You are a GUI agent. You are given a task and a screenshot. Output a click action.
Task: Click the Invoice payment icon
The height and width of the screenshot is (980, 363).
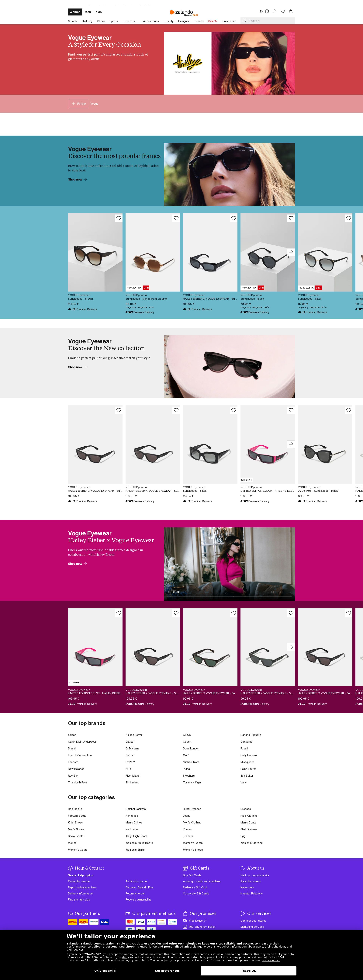(162, 922)
